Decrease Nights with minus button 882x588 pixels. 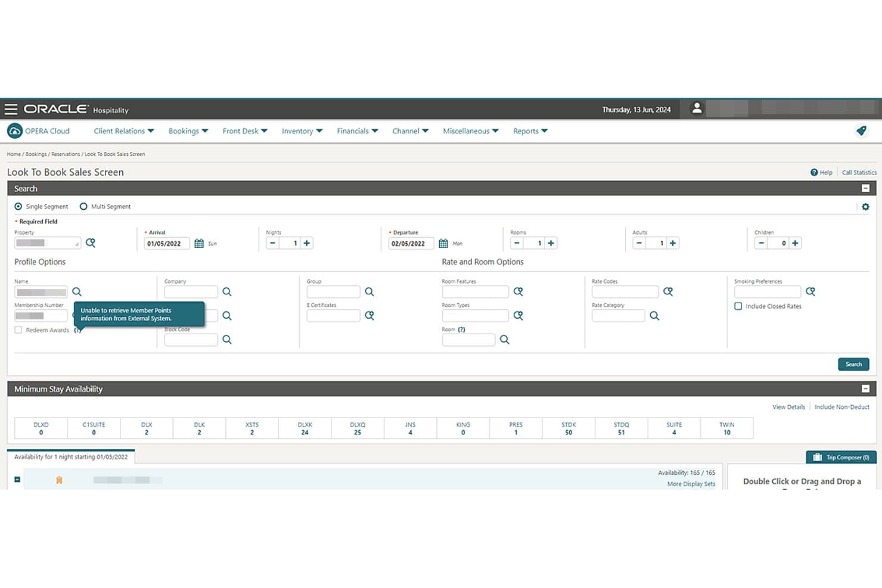(x=272, y=243)
